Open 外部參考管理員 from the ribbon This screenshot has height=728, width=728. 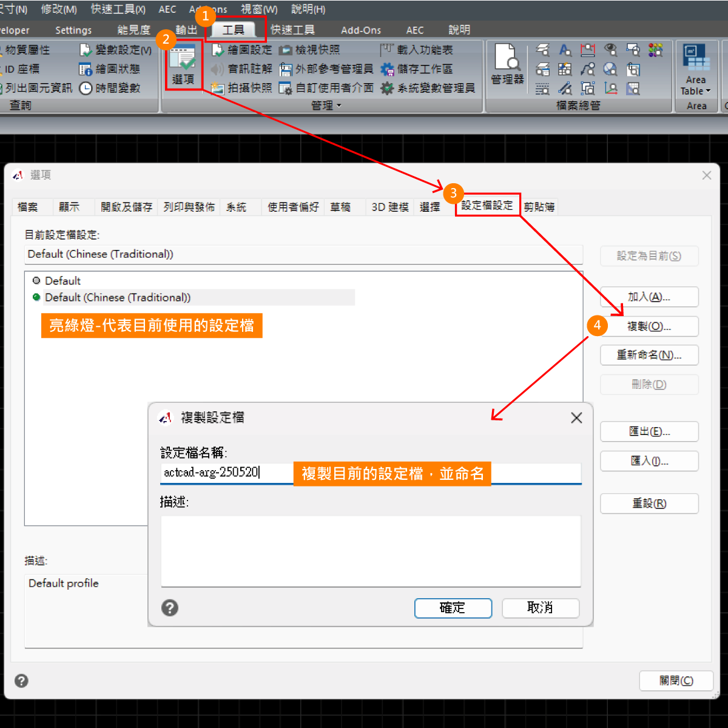[x=326, y=69]
